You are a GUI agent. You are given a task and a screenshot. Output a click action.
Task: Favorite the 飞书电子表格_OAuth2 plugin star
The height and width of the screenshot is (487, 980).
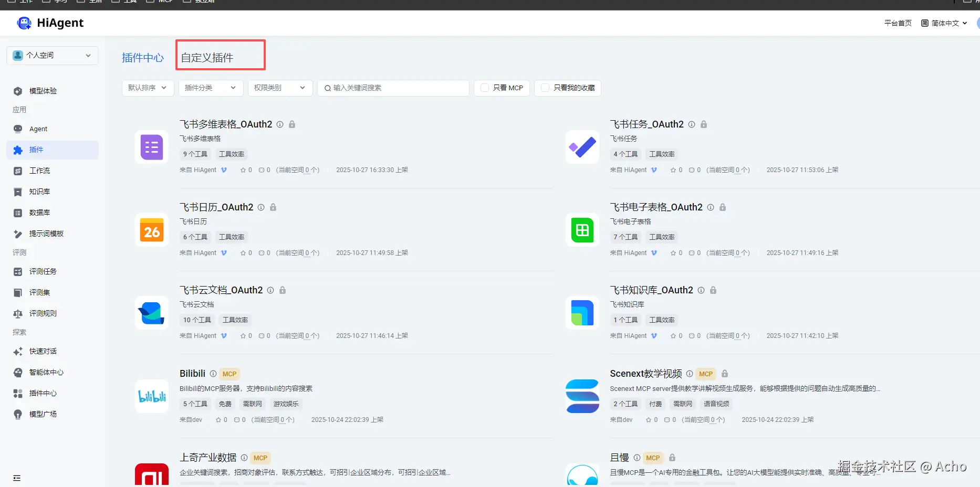[673, 253]
